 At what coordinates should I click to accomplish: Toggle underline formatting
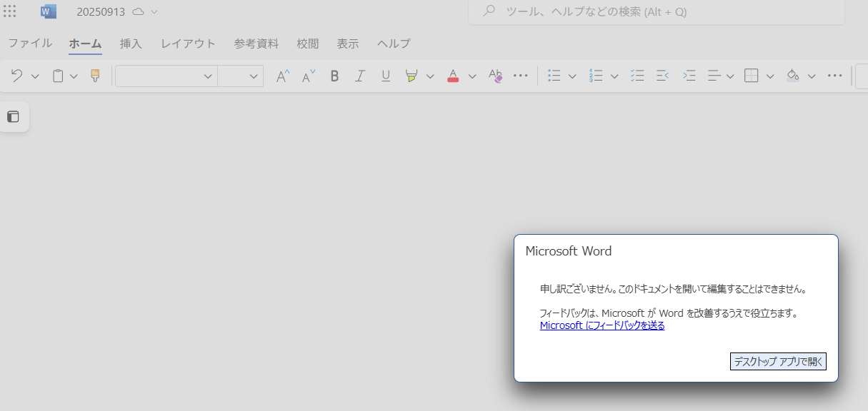tap(386, 76)
